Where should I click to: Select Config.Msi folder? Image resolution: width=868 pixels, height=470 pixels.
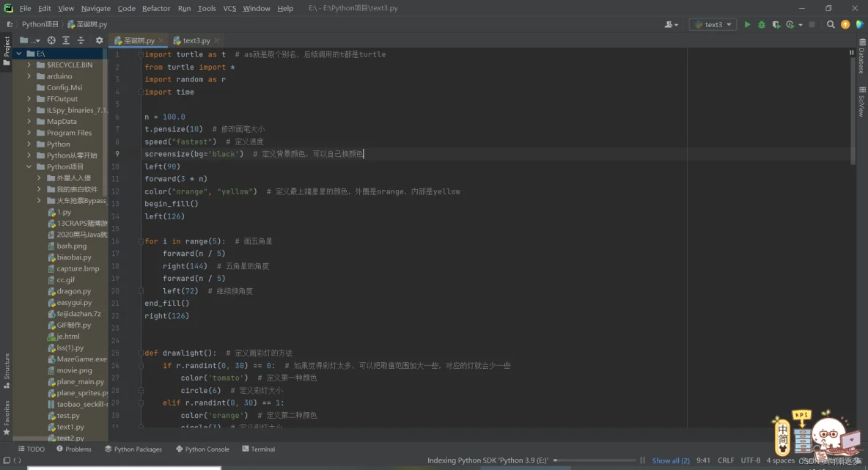pyautogui.click(x=65, y=87)
